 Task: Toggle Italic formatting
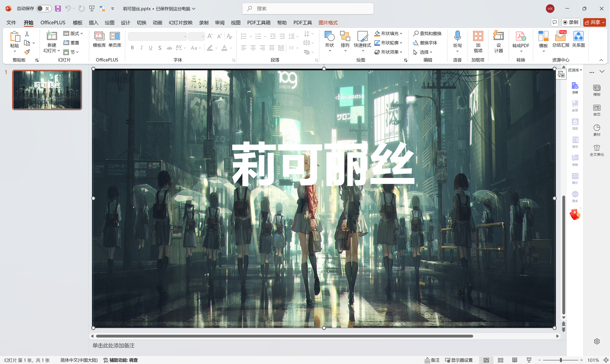tap(141, 48)
